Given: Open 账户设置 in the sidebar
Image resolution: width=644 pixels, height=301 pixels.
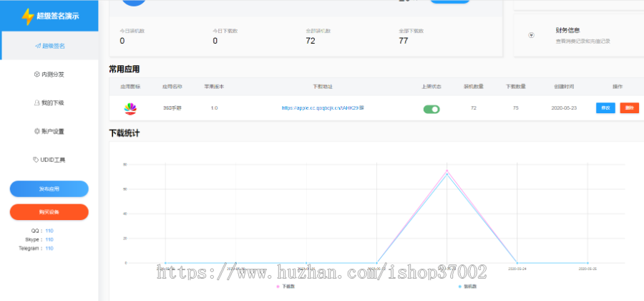Looking at the screenshot, I should [49, 131].
